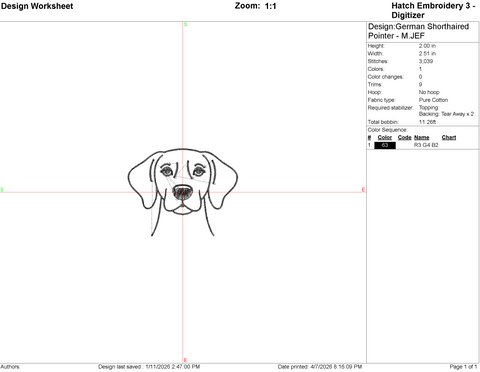Click the 'Design Worksheet' title text

pos(37,6)
